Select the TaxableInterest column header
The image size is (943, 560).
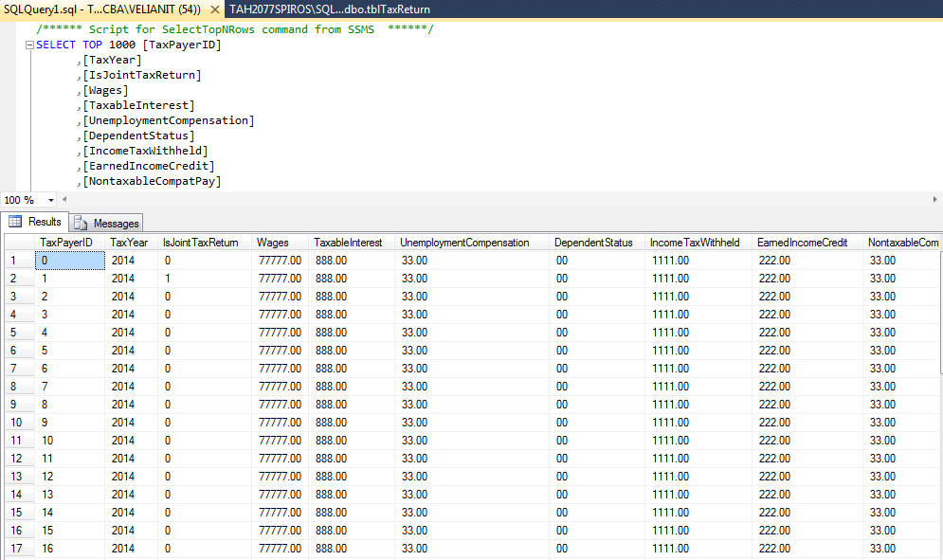352,243
